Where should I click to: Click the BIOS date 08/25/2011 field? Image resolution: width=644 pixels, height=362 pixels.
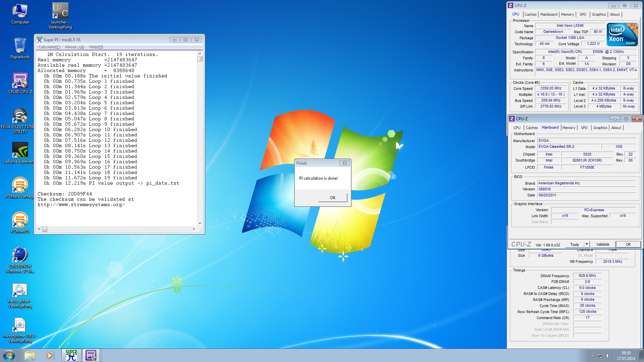coord(587,195)
